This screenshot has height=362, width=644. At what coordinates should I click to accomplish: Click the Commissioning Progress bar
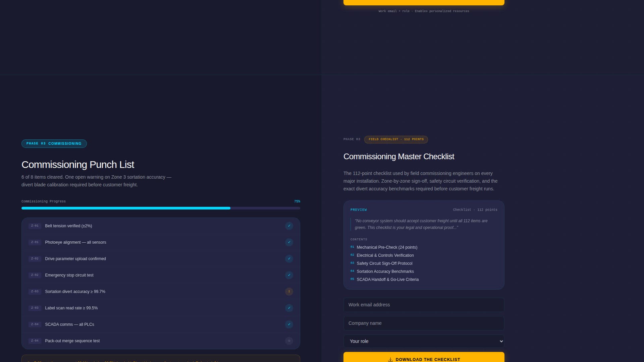point(161,208)
